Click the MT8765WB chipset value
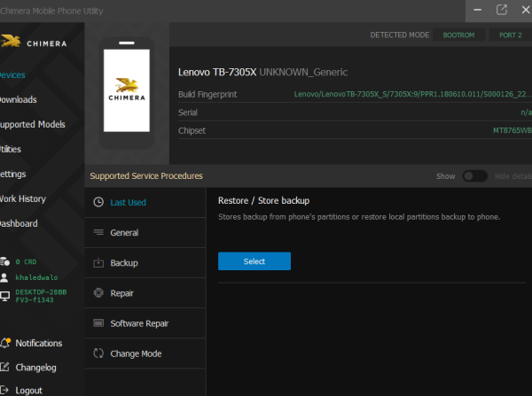 point(512,130)
